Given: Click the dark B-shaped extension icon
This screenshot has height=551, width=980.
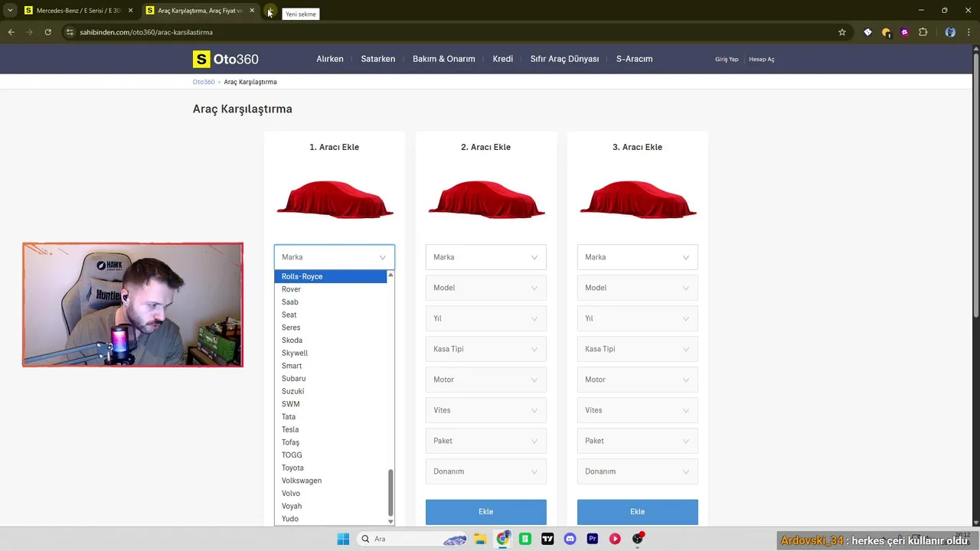Looking at the screenshot, I should pyautogui.click(x=867, y=32).
